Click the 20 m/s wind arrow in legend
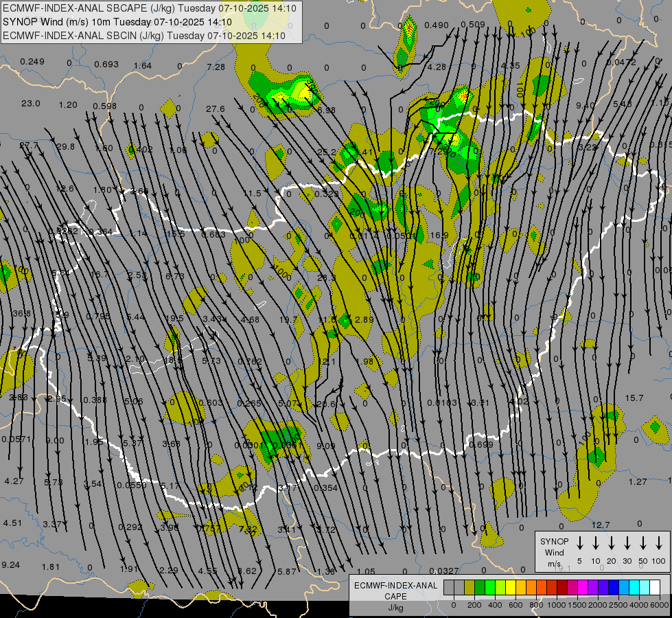The width and height of the screenshot is (672, 618). [x=612, y=543]
